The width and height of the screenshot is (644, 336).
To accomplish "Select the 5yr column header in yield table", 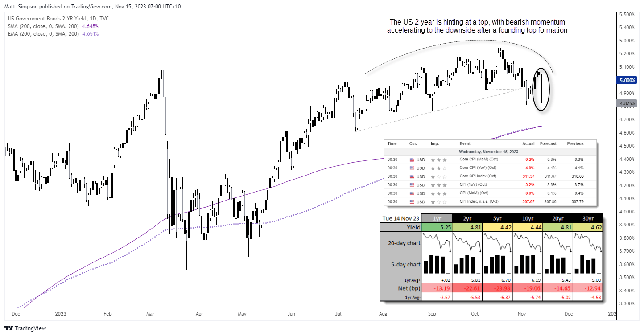I will pyautogui.click(x=497, y=218).
